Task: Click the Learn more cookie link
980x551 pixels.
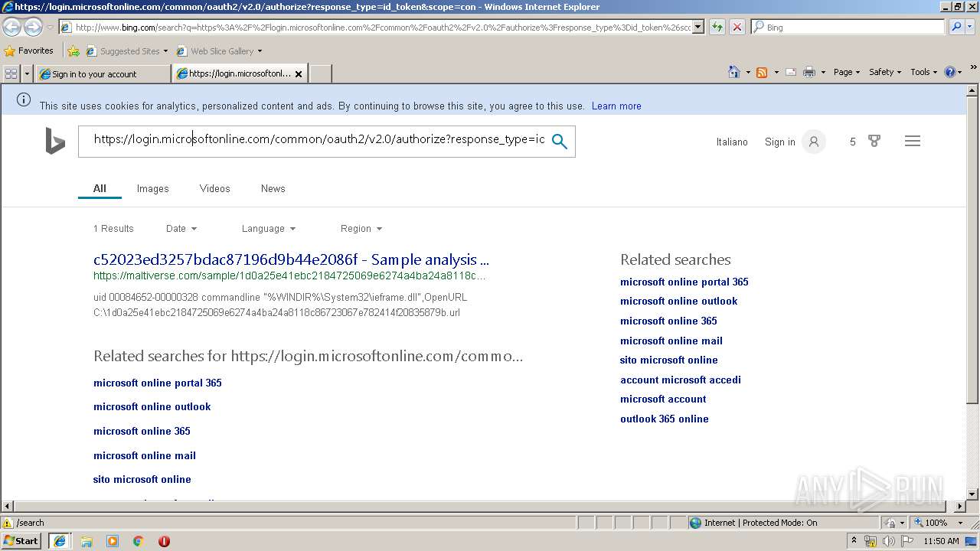Action: pyautogui.click(x=616, y=106)
